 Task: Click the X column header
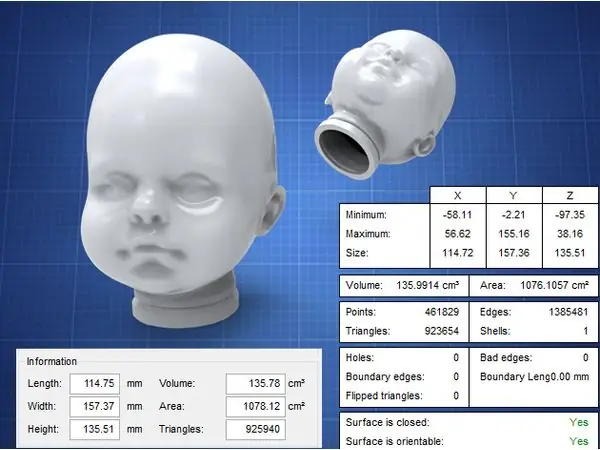click(458, 196)
